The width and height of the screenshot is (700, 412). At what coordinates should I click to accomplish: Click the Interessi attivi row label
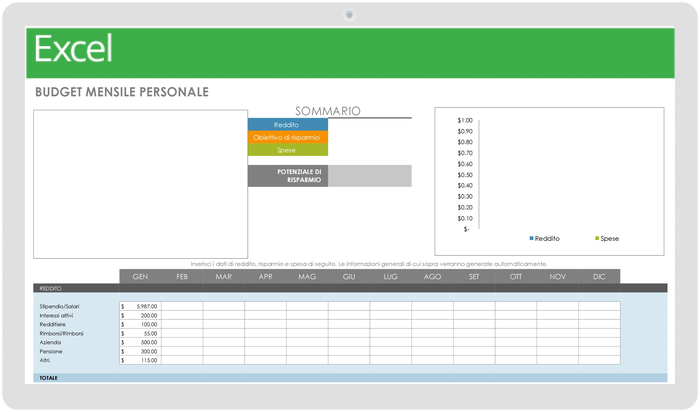(x=56, y=315)
